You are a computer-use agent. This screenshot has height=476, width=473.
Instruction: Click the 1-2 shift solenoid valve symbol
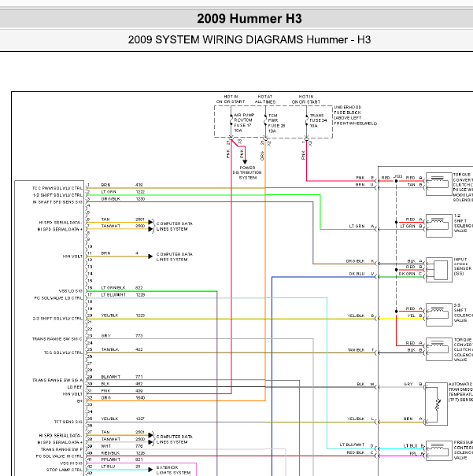[x=438, y=226]
